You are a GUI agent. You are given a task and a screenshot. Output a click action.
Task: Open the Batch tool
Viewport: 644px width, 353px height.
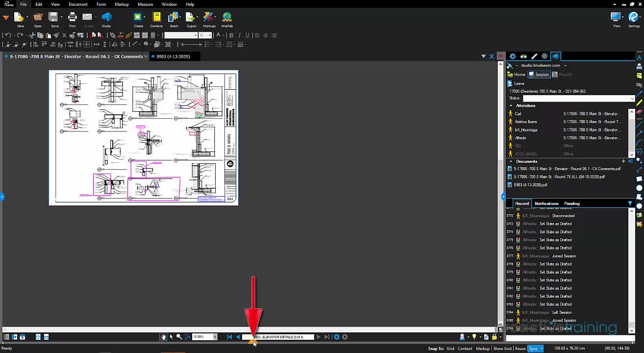174,18
